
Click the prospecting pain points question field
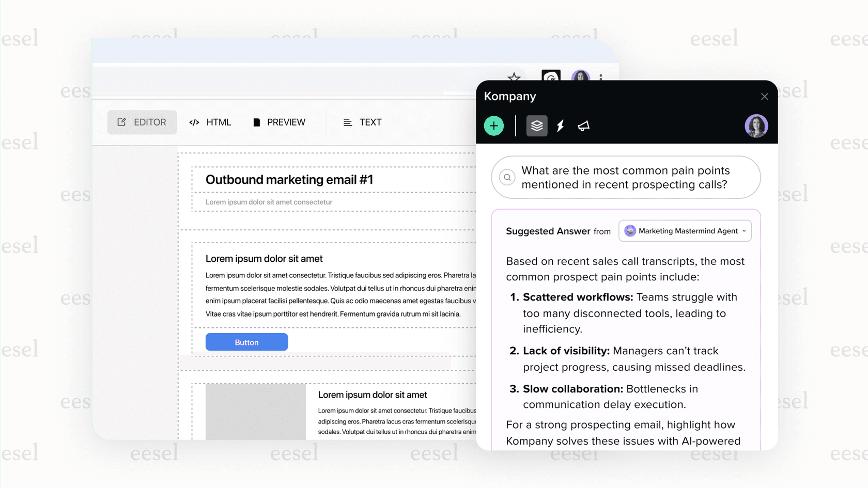click(625, 177)
